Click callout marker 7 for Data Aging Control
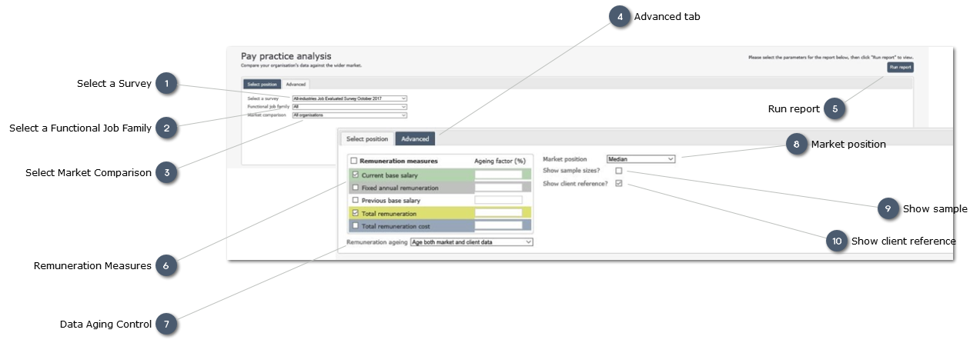 pyautogui.click(x=166, y=325)
